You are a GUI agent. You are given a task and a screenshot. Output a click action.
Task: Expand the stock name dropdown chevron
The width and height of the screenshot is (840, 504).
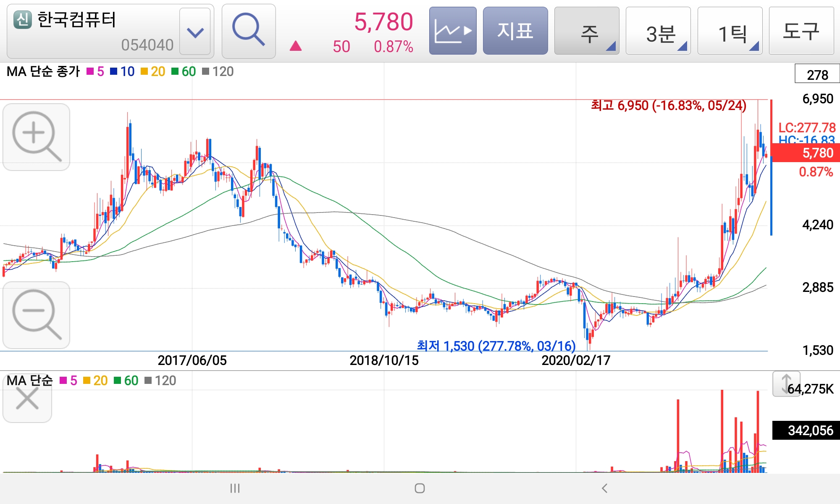click(x=195, y=32)
